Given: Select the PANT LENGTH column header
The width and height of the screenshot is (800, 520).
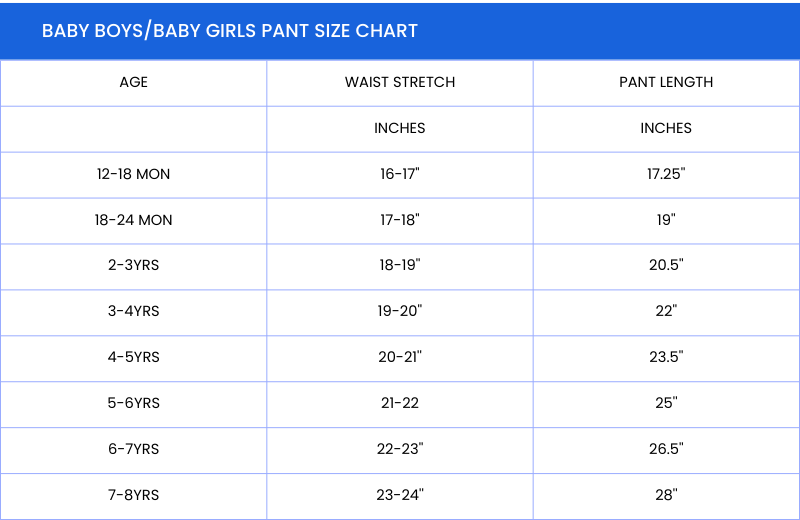Looking at the screenshot, I should click(666, 82).
